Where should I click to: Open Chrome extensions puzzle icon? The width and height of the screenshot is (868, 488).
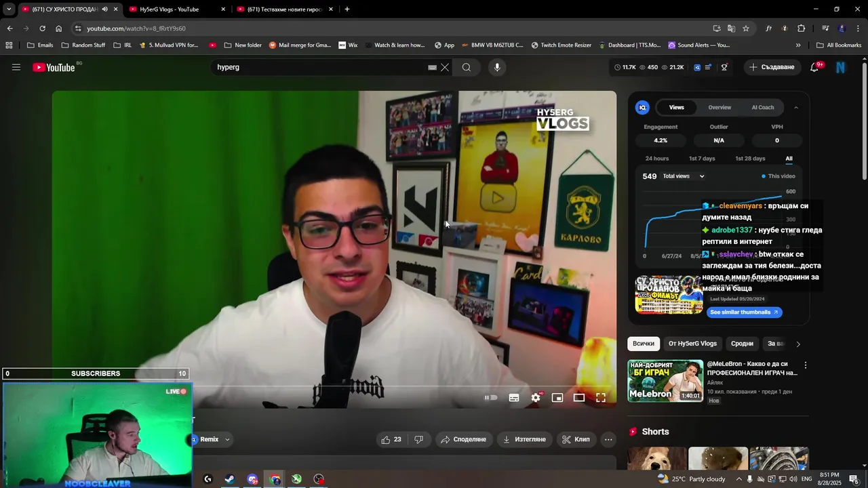coord(802,28)
